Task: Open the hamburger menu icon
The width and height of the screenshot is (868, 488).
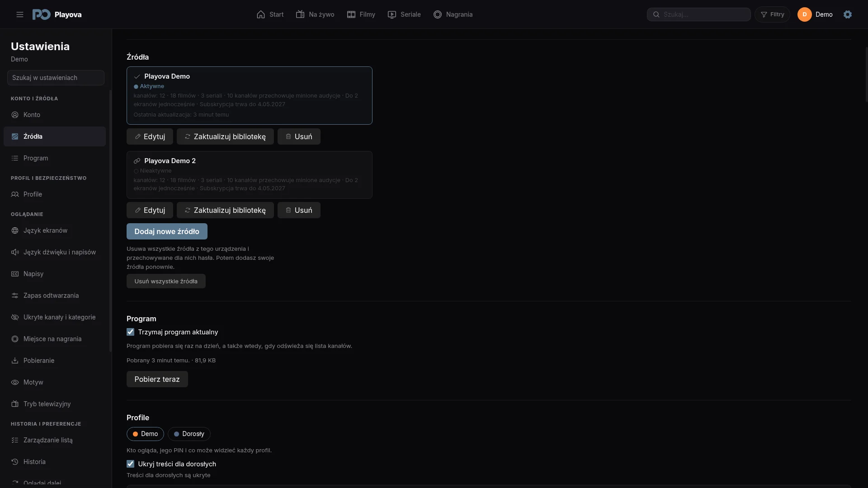Action: coord(20,14)
